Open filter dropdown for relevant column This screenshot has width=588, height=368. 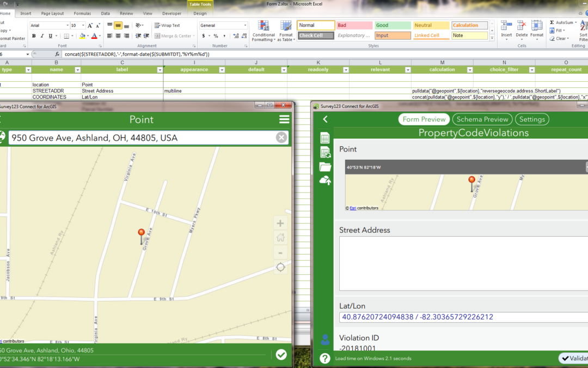pos(408,70)
